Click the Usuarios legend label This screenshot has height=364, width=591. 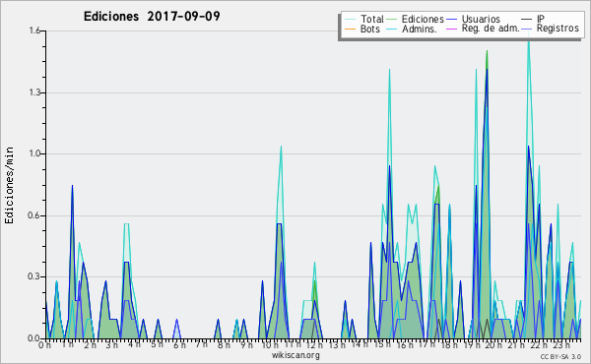(x=481, y=20)
